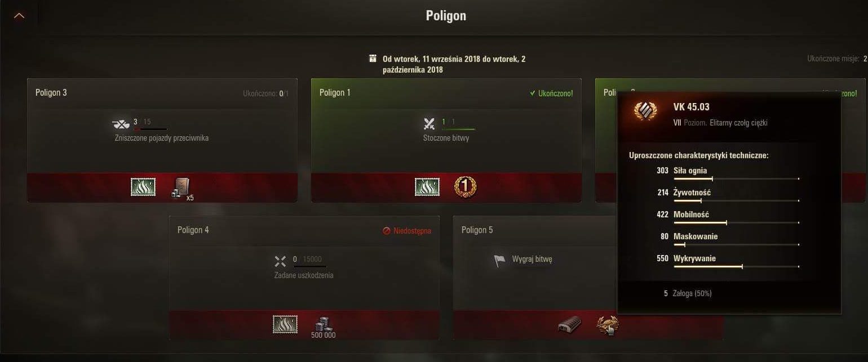The height and width of the screenshot is (362, 868).
Task: Open the Poligon 3 mission card
Action: 162,140
